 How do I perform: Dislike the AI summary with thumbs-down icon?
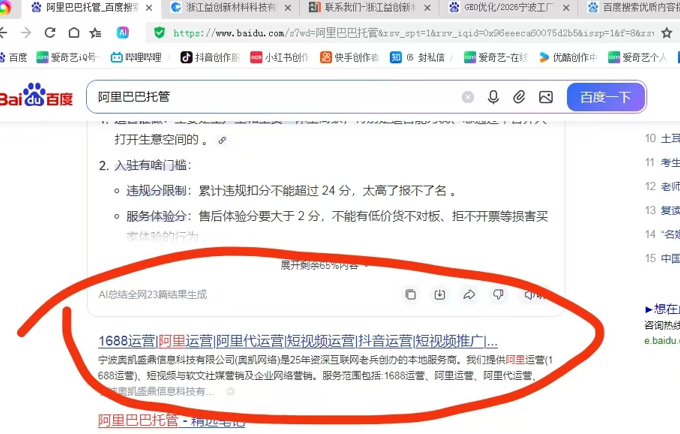498,295
